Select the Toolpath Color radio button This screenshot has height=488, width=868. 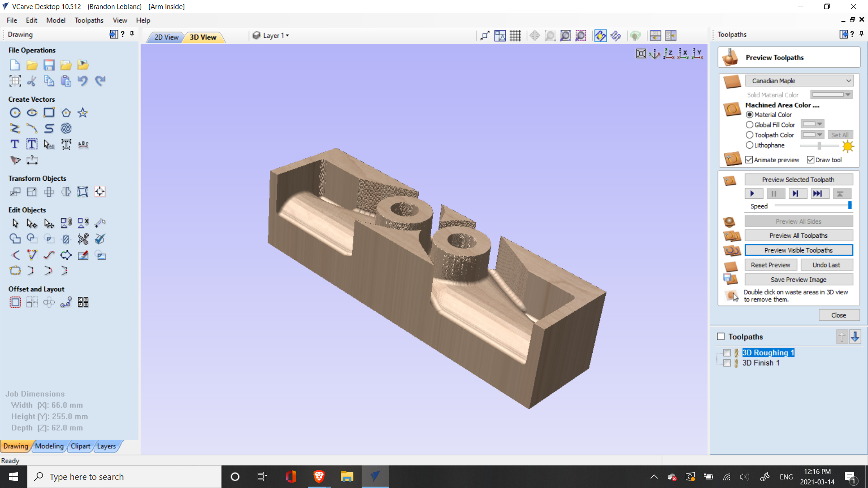pyautogui.click(x=750, y=135)
